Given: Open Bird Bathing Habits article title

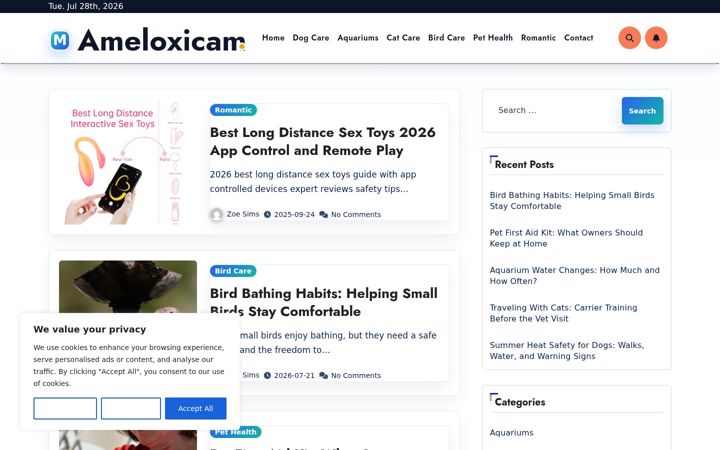Looking at the screenshot, I should click(x=324, y=302).
